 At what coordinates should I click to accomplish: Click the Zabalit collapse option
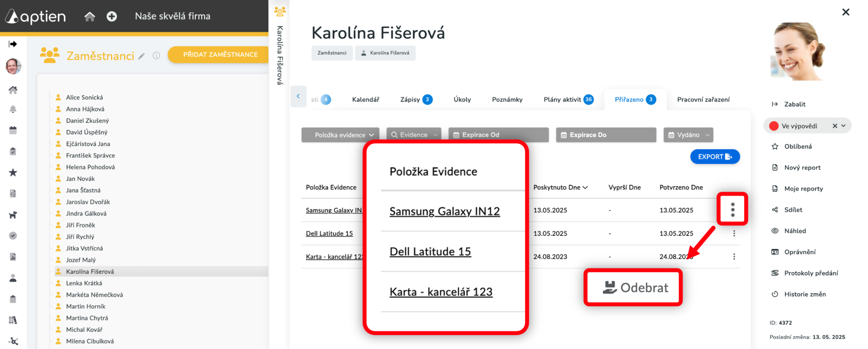tap(788, 104)
